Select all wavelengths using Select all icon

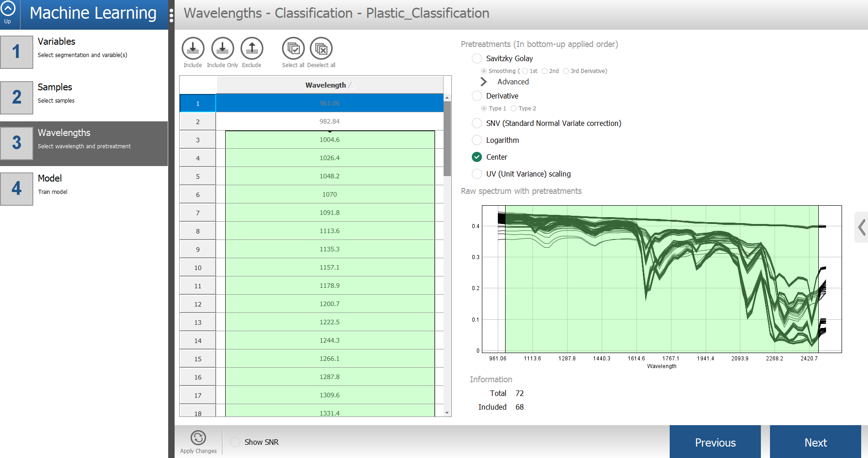click(293, 48)
